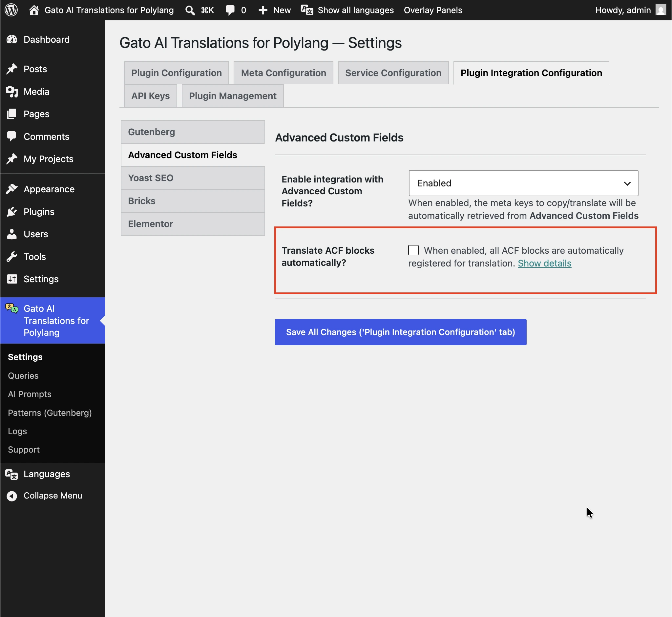Click Save All Changes button

click(401, 332)
